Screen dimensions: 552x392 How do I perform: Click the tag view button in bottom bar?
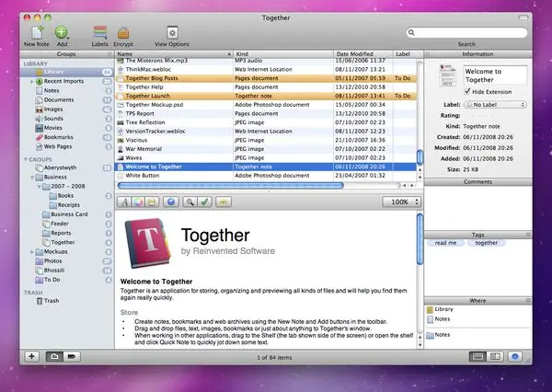(72, 356)
